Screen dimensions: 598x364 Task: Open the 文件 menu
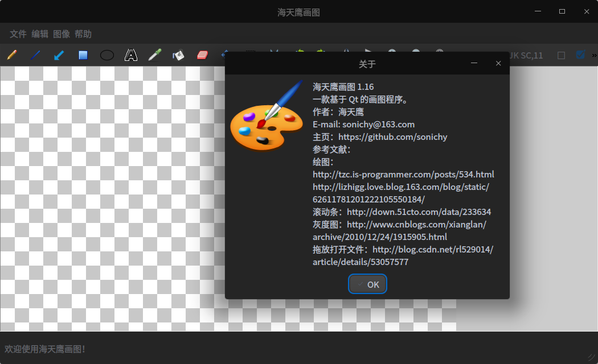tap(18, 34)
